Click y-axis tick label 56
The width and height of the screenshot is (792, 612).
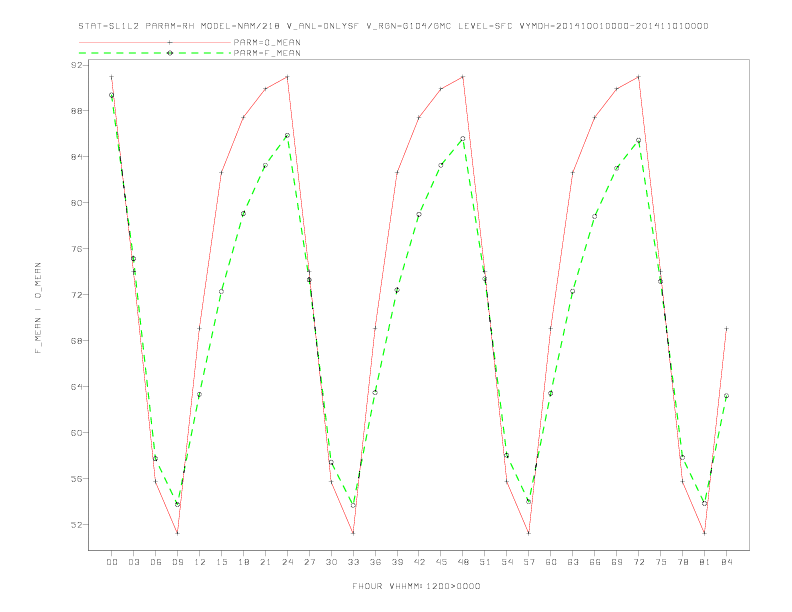coord(78,479)
